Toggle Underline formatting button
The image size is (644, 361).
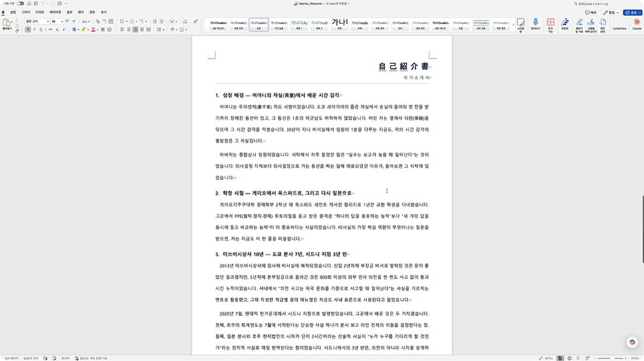pyautogui.click(x=41, y=29)
